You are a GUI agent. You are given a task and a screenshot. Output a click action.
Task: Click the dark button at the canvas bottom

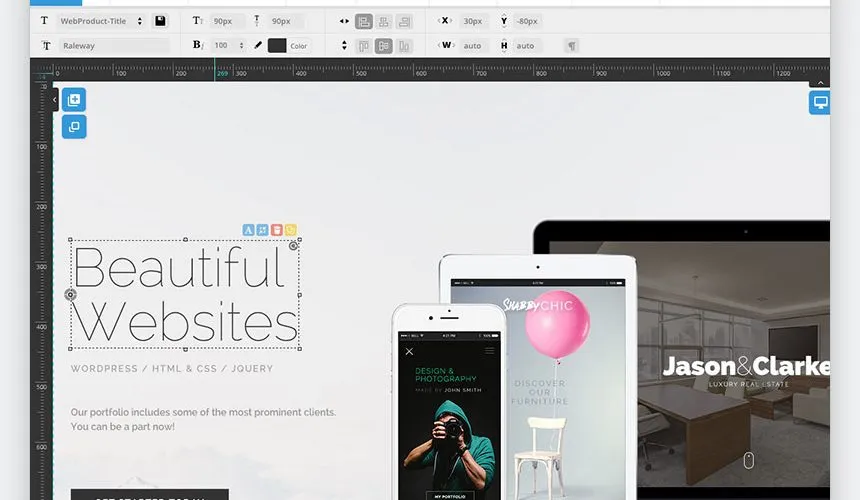[x=150, y=495]
